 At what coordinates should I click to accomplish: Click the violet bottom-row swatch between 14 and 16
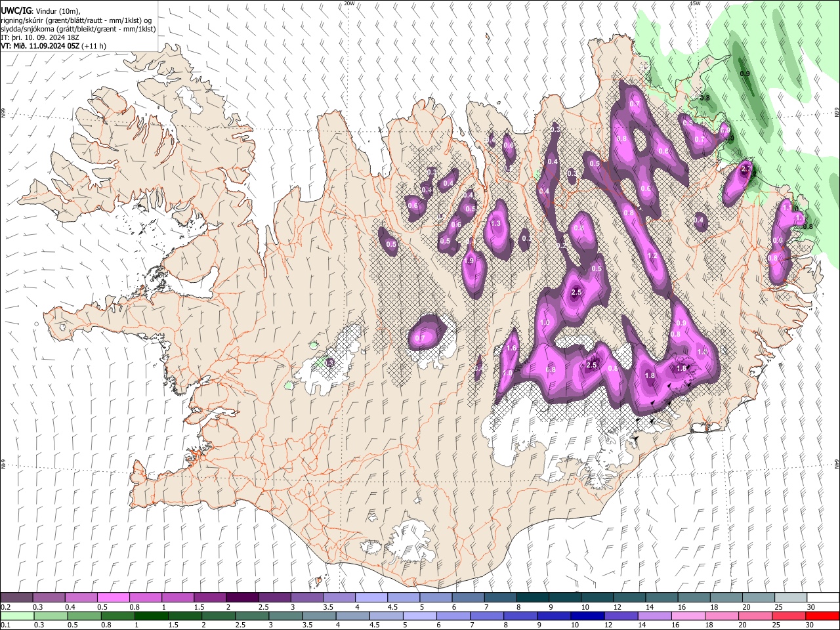(654, 616)
